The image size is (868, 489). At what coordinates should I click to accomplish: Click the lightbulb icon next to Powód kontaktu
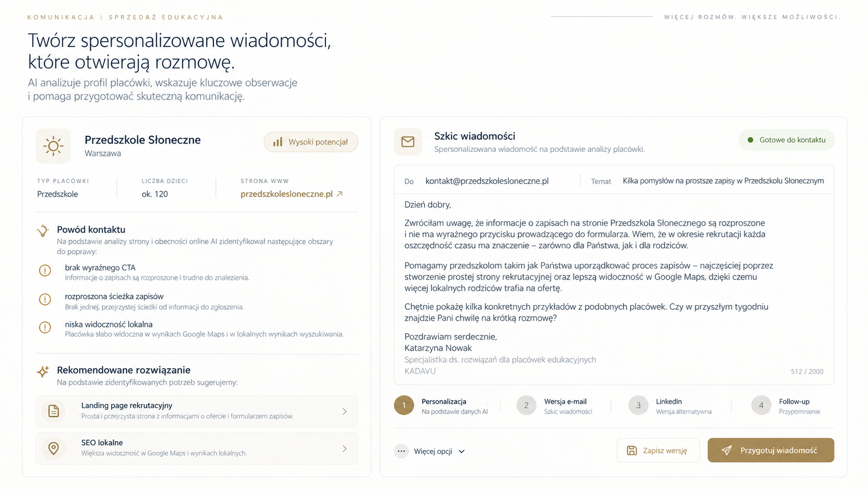[x=43, y=230]
